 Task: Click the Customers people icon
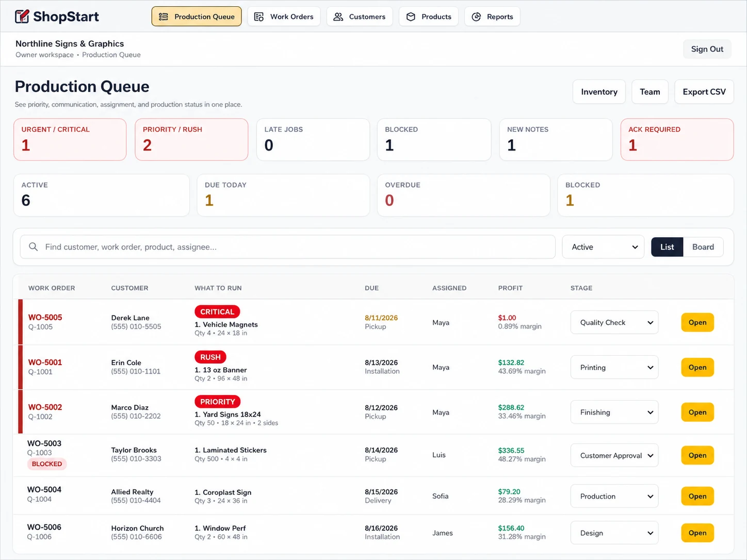(338, 17)
